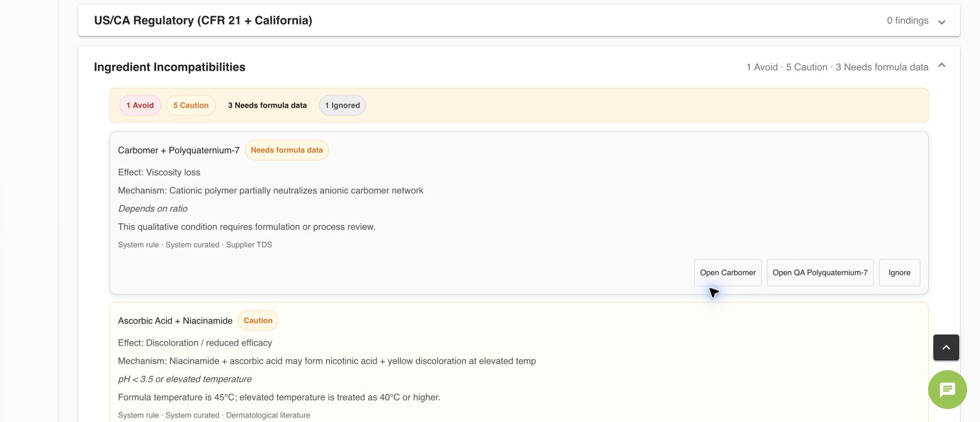Screen dimensions: 980x422
Task: Click the Supplier TDS source text
Action: click(x=249, y=245)
